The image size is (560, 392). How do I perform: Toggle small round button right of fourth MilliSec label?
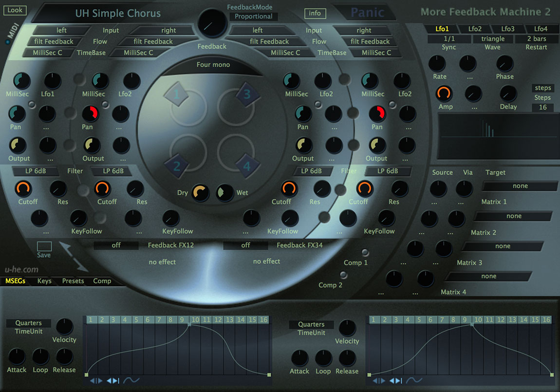(392, 105)
